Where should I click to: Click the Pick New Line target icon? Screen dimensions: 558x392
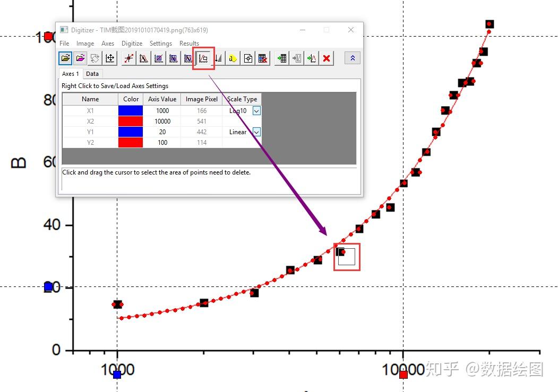coord(248,58)
